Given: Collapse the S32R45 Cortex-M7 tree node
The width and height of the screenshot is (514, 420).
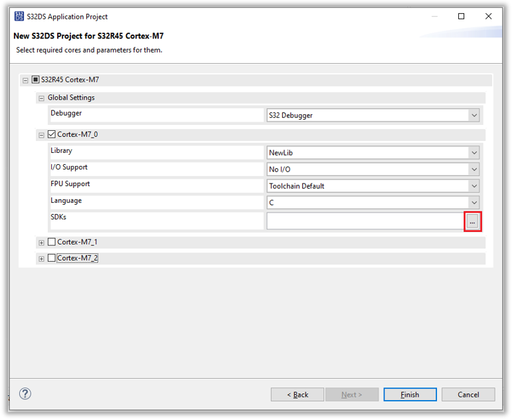Looking at the screenshot, I should (25, 80).
